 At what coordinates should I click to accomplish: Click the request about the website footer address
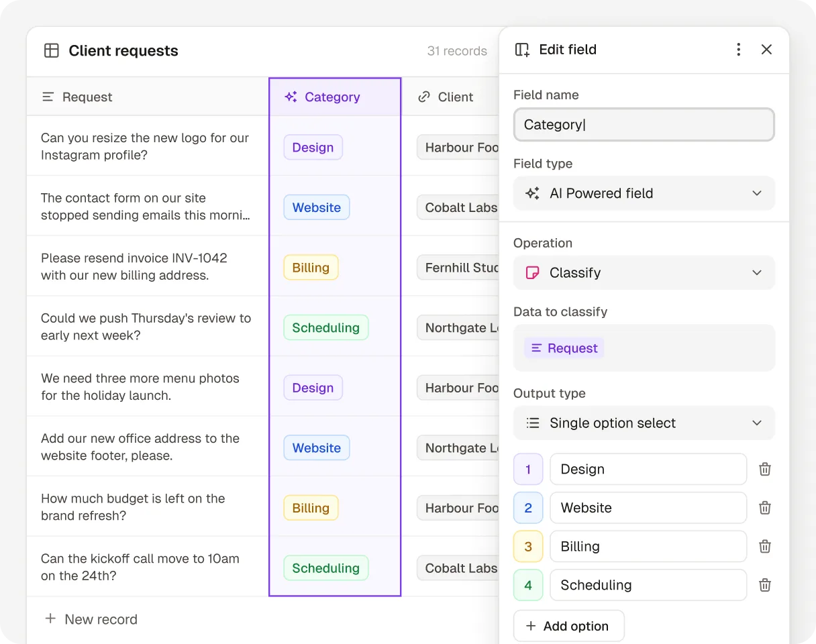[140, 447]
